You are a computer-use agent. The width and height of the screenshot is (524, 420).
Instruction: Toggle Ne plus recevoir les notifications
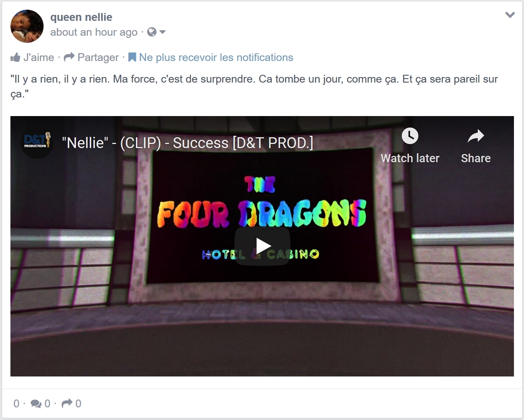[216, 57]
